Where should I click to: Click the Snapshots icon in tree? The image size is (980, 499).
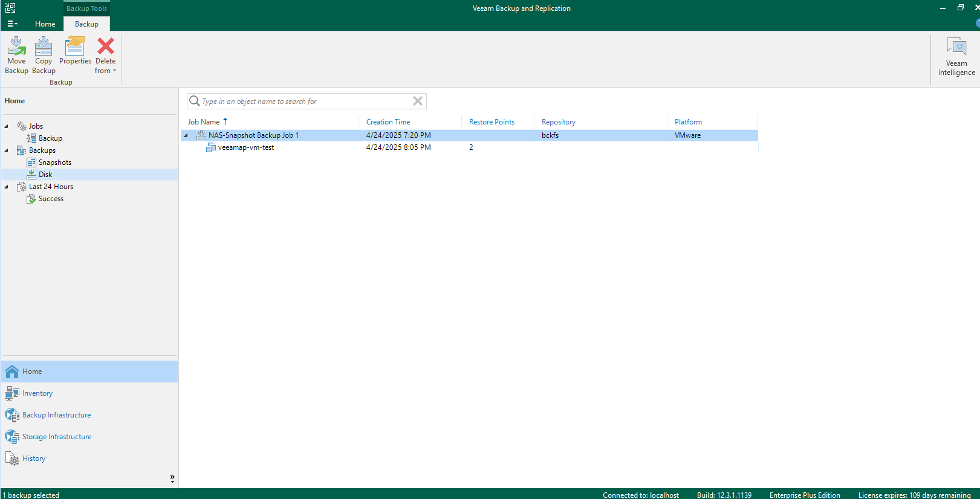click(31, 163)
